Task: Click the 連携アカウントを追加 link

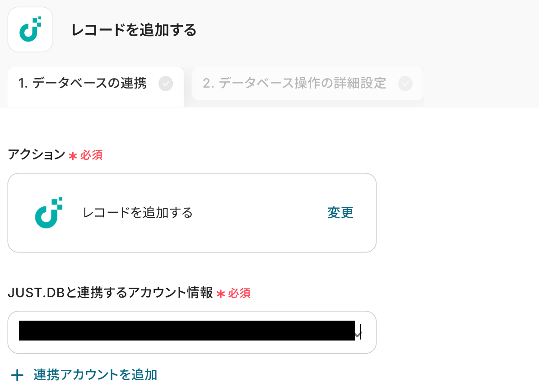Action: (95, 375)
